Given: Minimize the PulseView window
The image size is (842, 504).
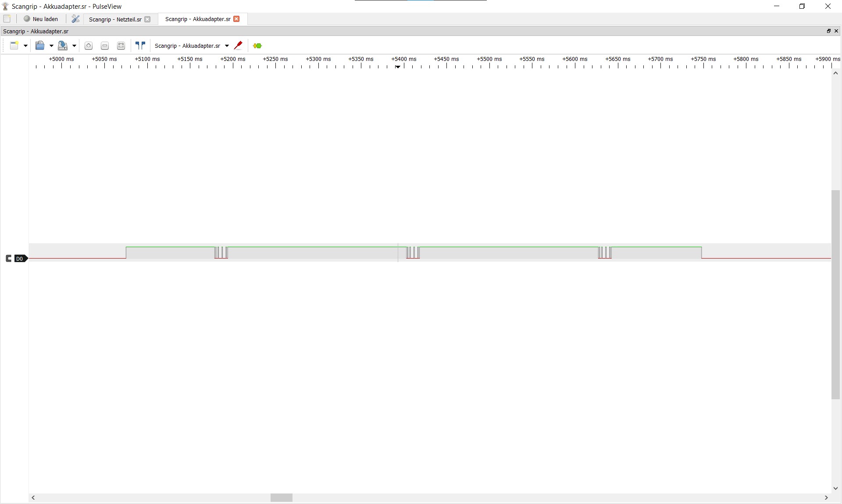Looking at the screenshot, I should pos(777,6).
